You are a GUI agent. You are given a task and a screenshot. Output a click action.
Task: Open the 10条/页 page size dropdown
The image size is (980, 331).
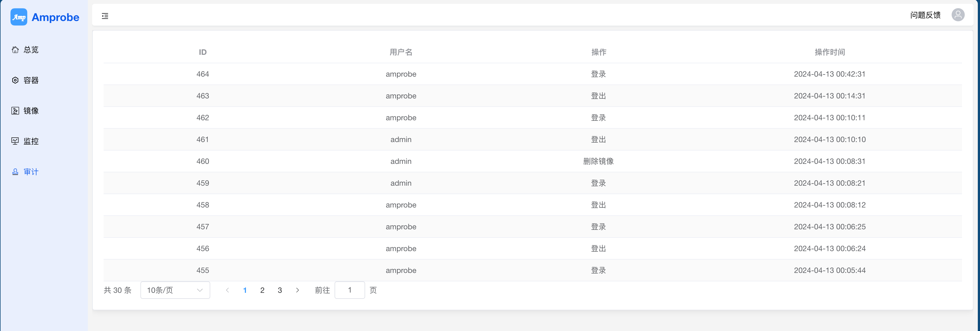(x=175, y=290)
